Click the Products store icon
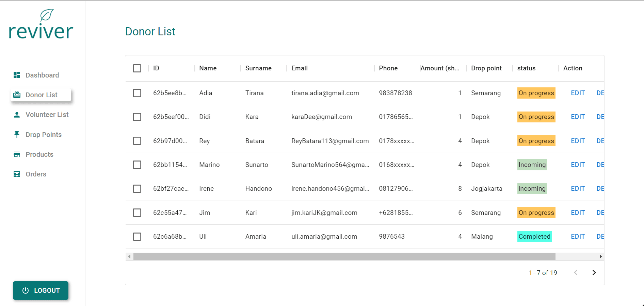Image resolution: width=644 pixels, height=306 pixels. click(17, 154)
